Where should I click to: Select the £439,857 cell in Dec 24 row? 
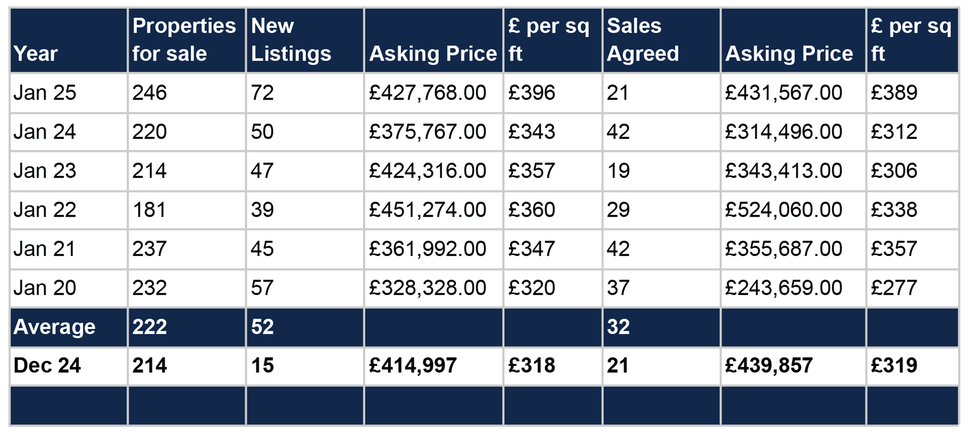pos(768,366)
